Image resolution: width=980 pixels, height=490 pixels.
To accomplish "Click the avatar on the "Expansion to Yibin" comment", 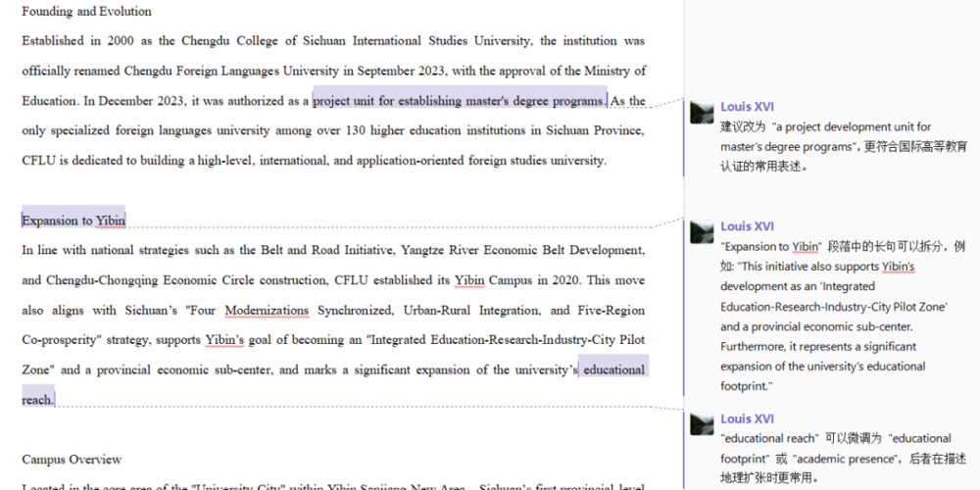I will pos(702,232).
